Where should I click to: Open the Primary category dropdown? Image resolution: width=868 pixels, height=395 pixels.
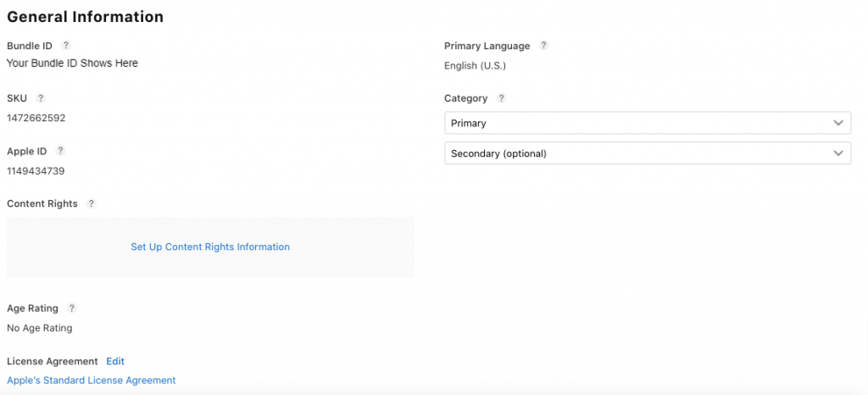point(647,123)
